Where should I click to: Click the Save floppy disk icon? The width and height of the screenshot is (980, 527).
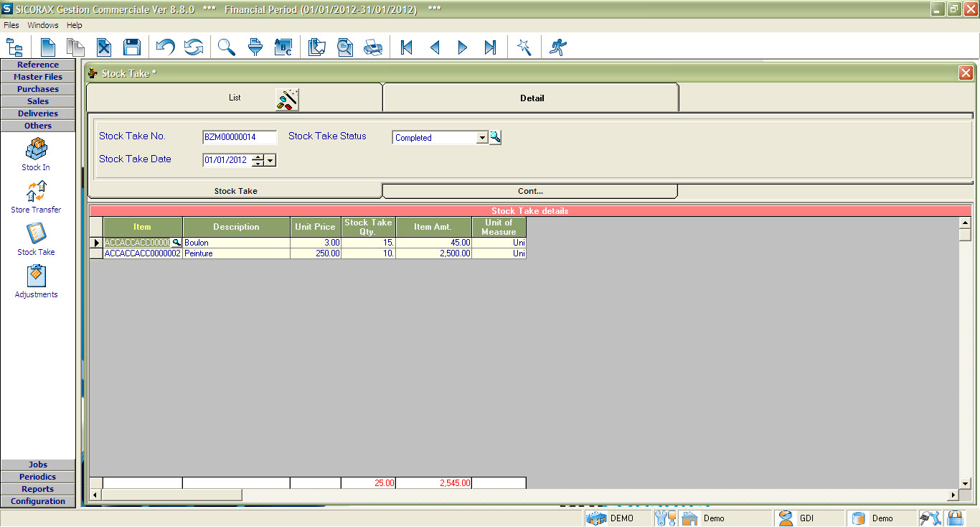(131, 47)
